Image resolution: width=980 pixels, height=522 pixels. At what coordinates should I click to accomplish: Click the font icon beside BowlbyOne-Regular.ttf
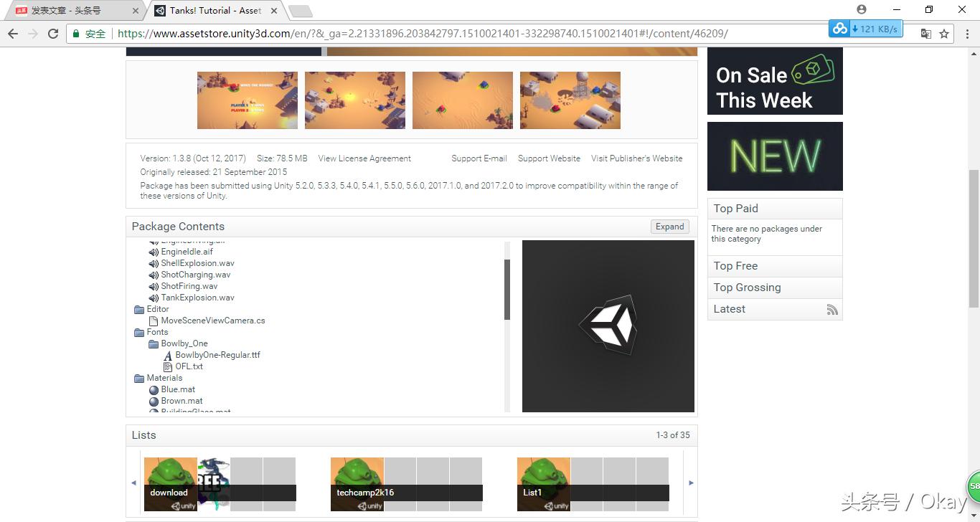click(167, 355)
